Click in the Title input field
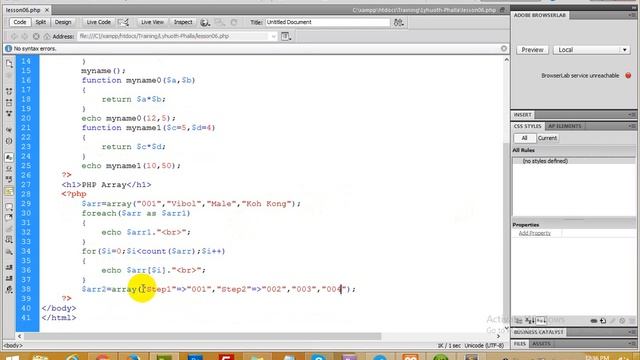This screenshot has height=360, width=640. click(x=328, y=22)
